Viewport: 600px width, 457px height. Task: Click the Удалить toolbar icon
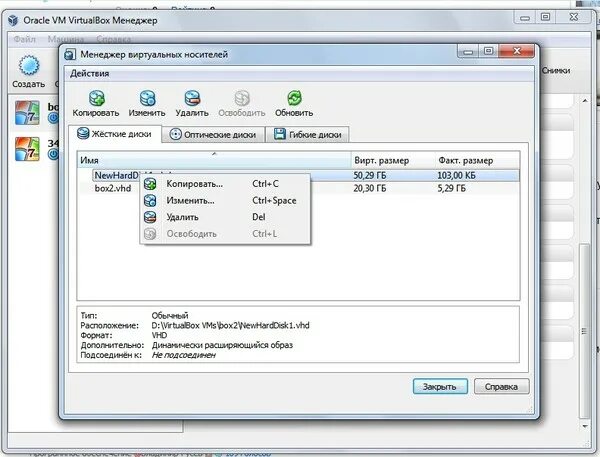(x=192, y=98)
